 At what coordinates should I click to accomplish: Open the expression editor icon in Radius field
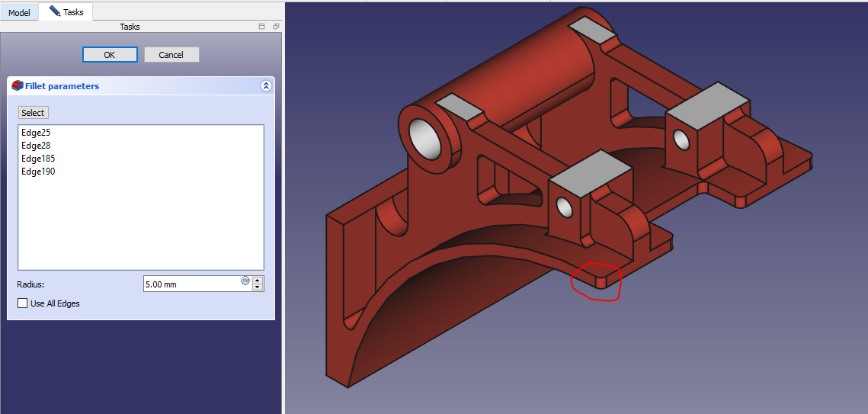click(x=245, y=281)
